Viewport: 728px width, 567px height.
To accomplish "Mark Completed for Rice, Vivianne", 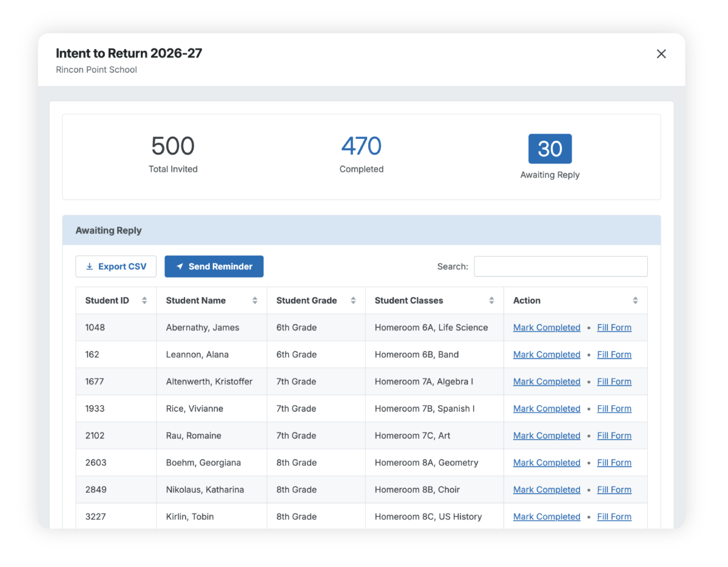I will pyautogui.click(x=547, y=409).
